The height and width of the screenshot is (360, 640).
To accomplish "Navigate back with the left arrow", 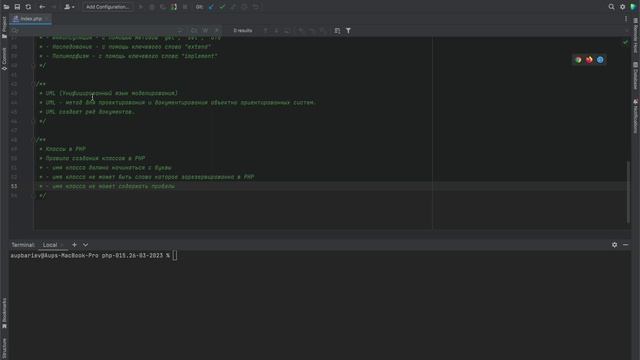I will pyautogui.click(x=42, y=7).
